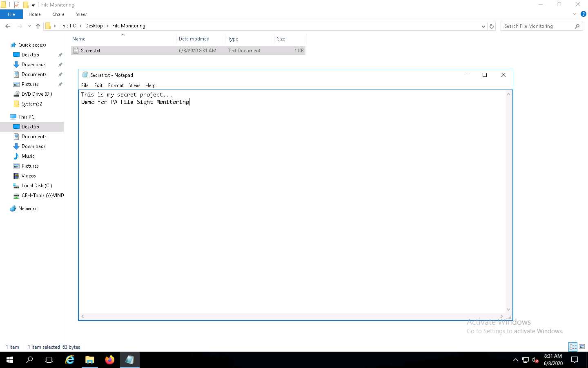Screen dimensions: 588x368
Task: Switch to Large icons view layout
Action: coord(582,347)
